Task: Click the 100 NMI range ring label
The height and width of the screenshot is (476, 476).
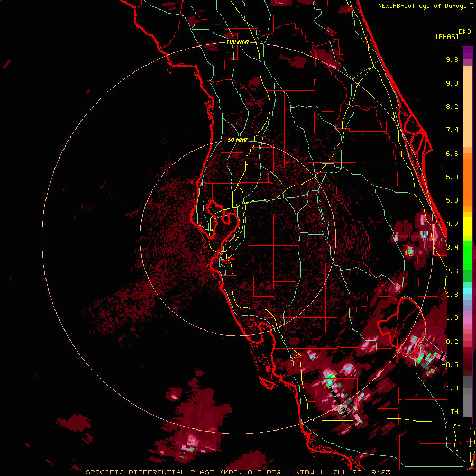Action: coord(237,42)
